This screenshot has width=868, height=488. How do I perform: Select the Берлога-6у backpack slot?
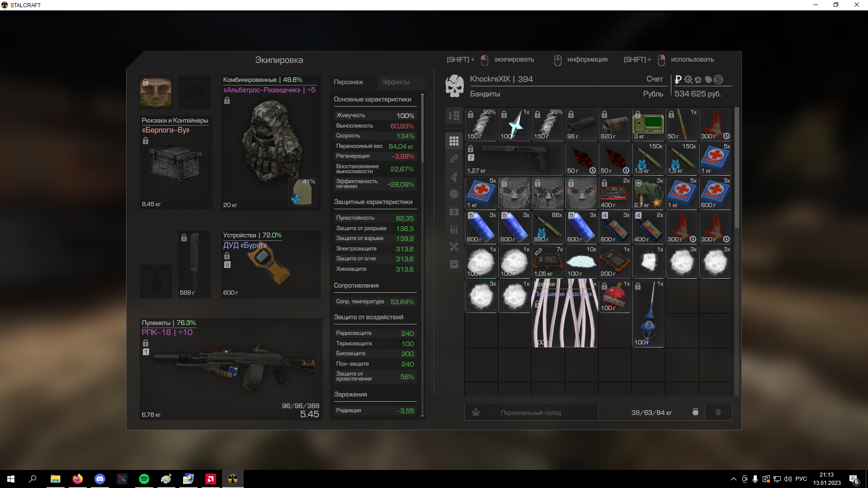[x=176, y=162]
